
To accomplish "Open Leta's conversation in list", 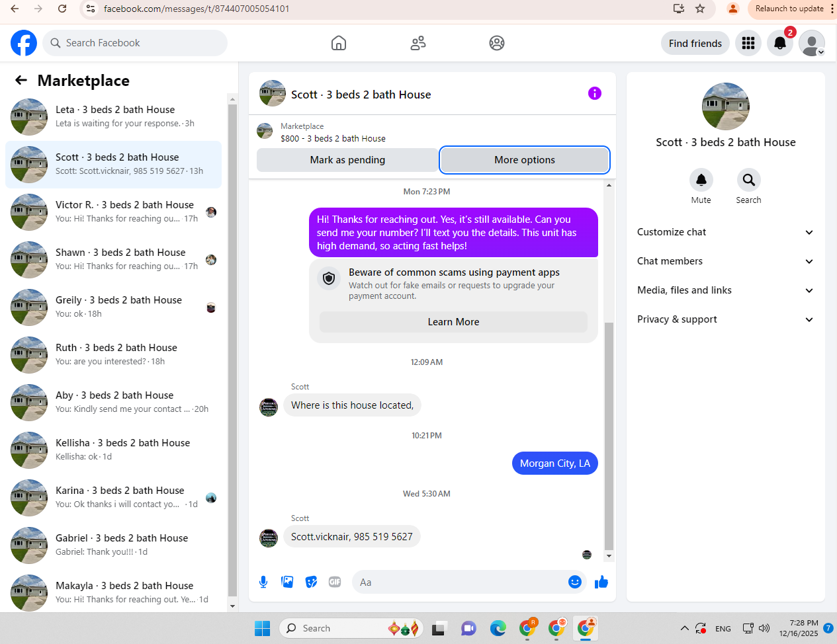I will coord(113,117).
